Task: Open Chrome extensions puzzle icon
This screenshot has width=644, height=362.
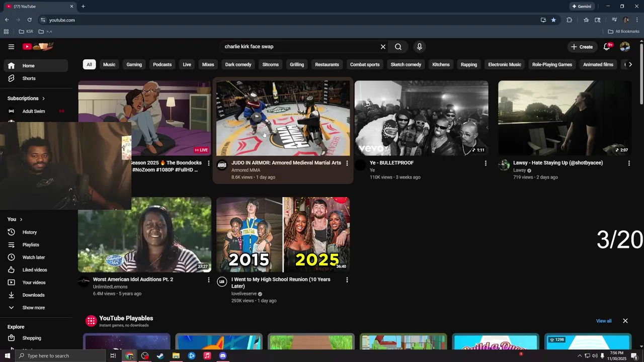Action: coord(569,20)
